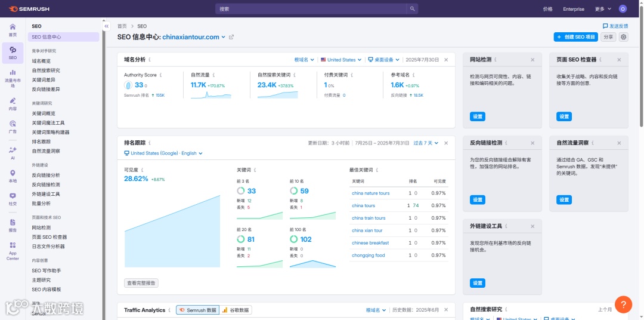The height and width of the screenshot is (320, 644).
Task: Open United States (Google) · English dropdown
Action: coord(163,153)
